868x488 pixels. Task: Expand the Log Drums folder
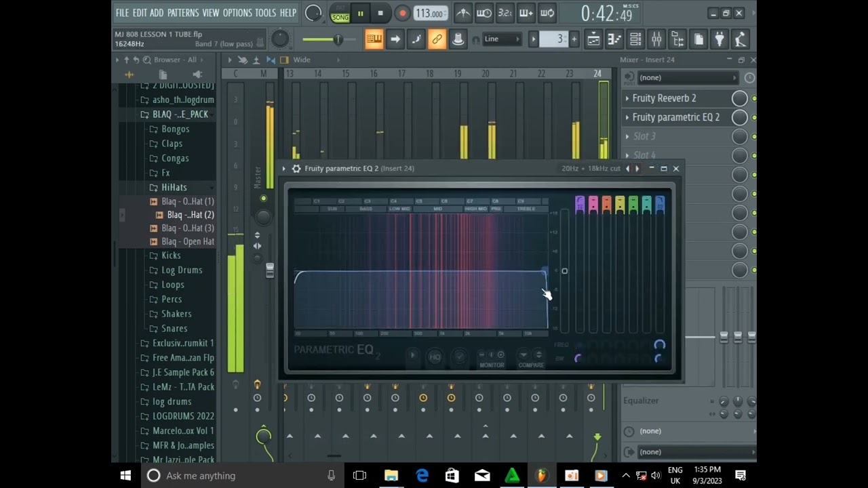click(182, 270)
